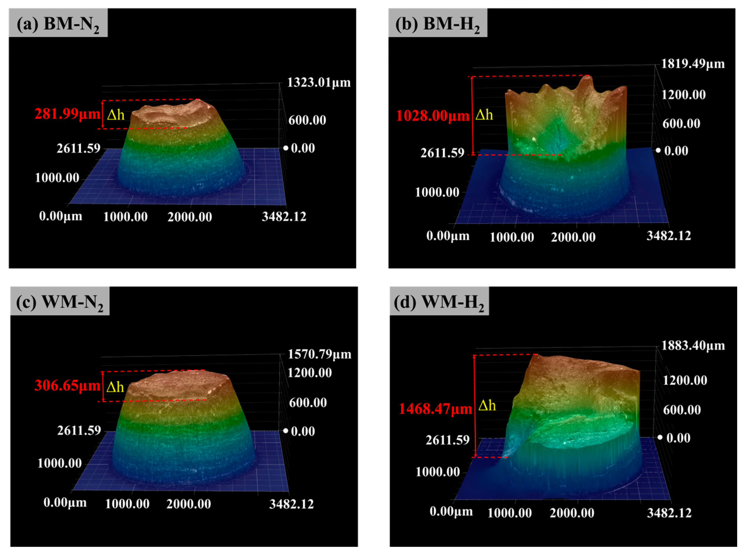The height and width of the screenshot is (560, 749).
Task: Click the (c) WM-N2 panel label
Action: [x=60, y=301]
